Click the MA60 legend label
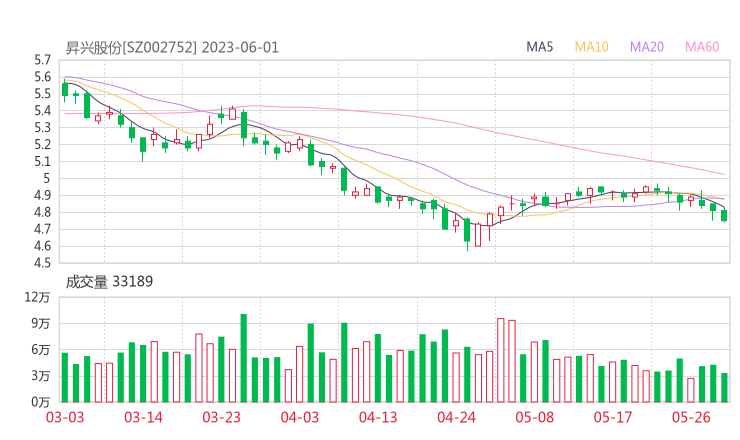740x440 pixels. 702,47
